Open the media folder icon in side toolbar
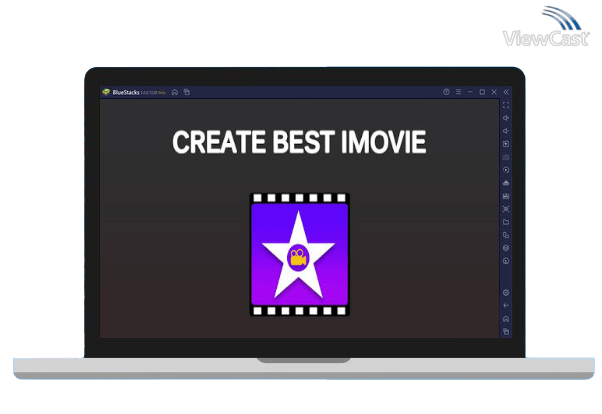Screen dimensions: 602x414 [506, 222]
